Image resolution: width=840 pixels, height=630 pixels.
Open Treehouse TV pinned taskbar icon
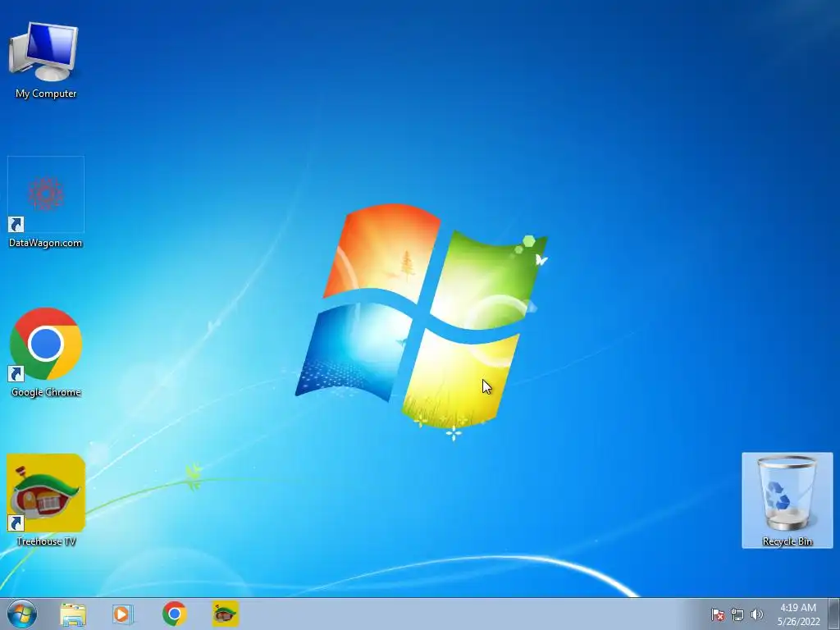click(x=225, y=614)
